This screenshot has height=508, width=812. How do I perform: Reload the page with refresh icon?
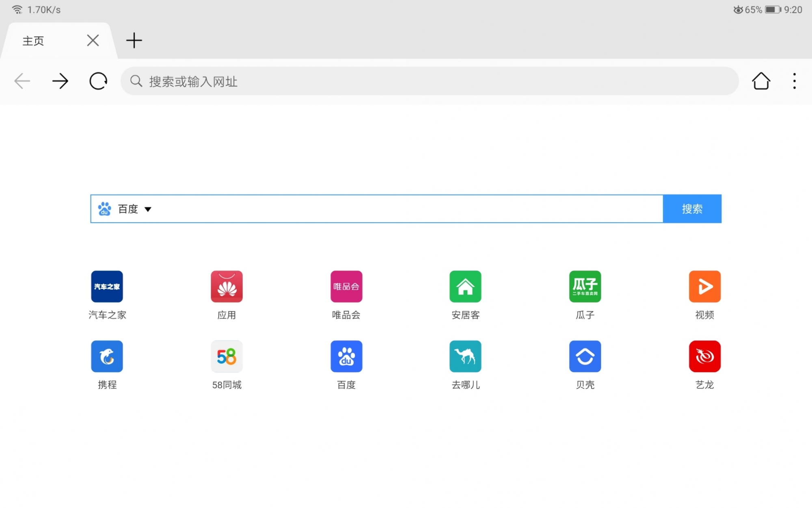[98, 81]
